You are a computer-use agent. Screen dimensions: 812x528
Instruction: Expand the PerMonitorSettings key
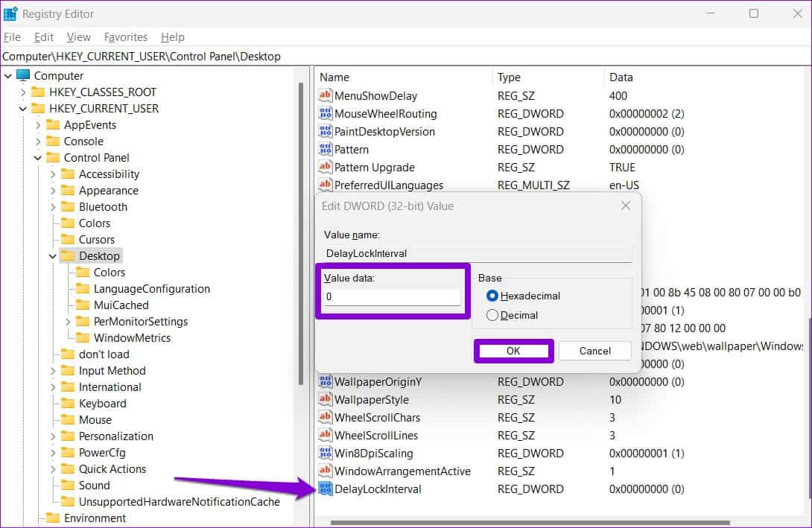click(x=68, y=322)
